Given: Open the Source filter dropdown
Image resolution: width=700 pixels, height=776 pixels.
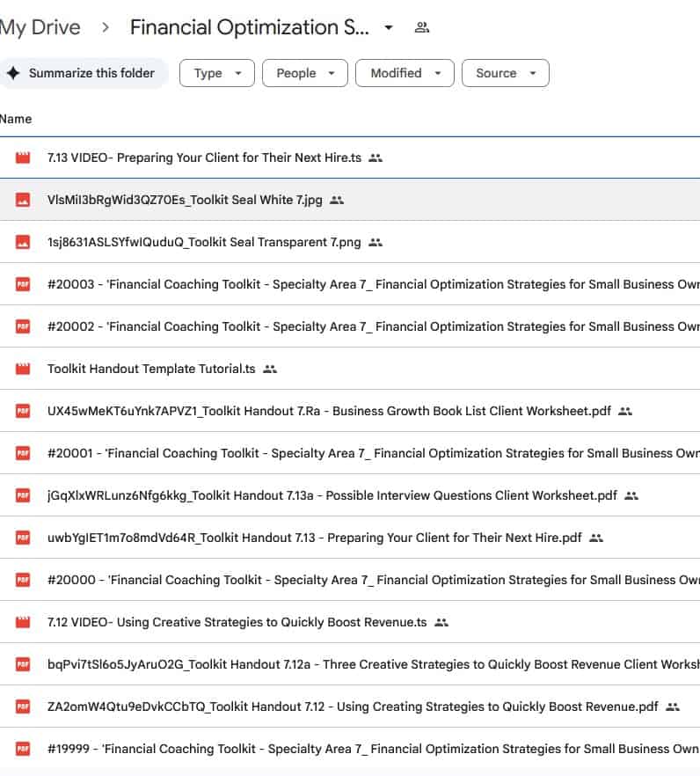Looking at the screenshot, I should (x=505, y=73).
